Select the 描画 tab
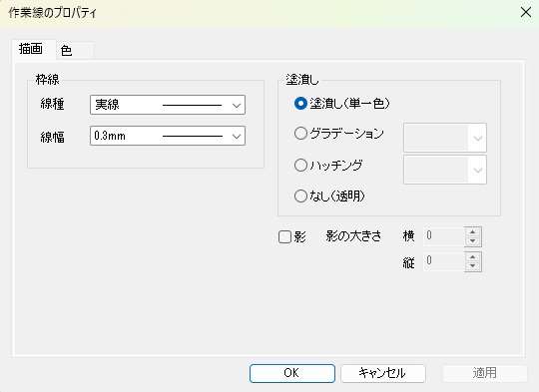The image size is (539, 392). tap(33, 50)
